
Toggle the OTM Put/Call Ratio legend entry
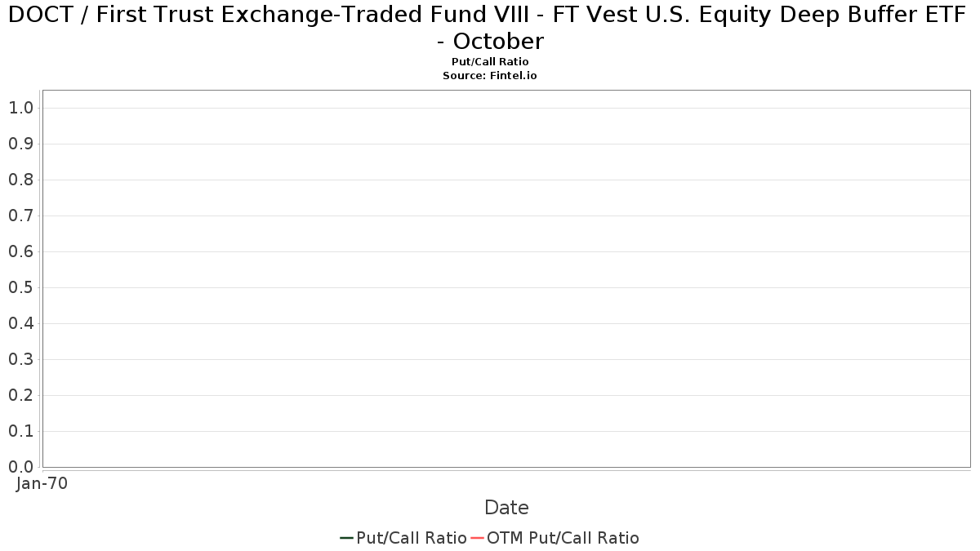555,538
